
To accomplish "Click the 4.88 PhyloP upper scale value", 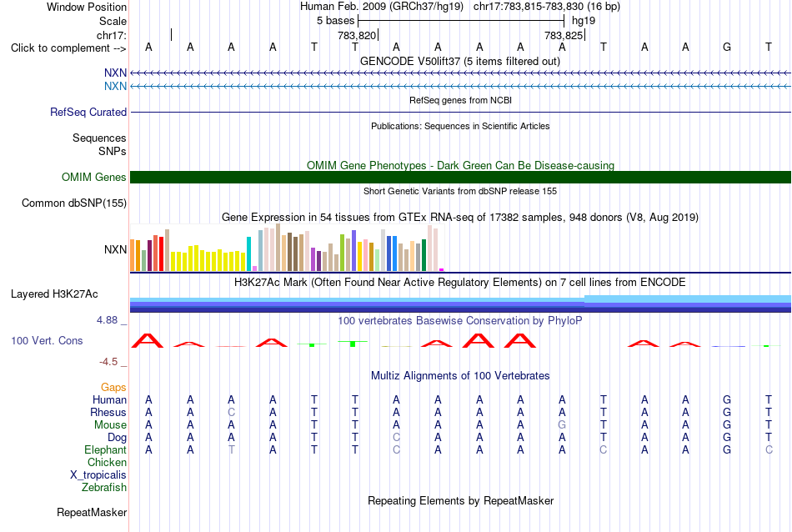I will [x=107, y=320].
